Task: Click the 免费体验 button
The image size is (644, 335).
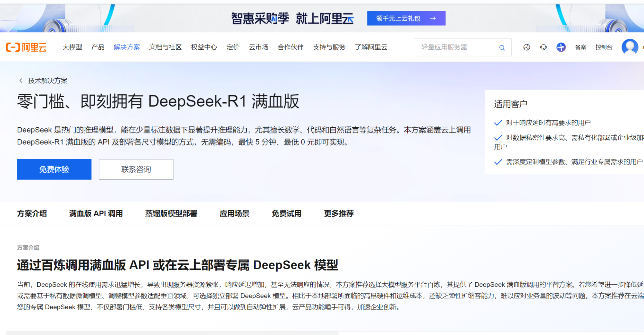Action: click(x=54, y=169)
